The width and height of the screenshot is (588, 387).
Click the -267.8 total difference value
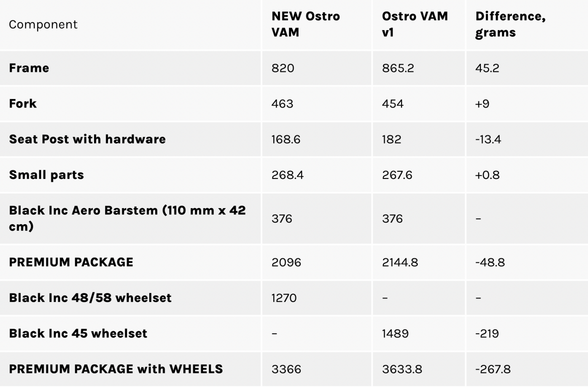(x=493, y=369)
